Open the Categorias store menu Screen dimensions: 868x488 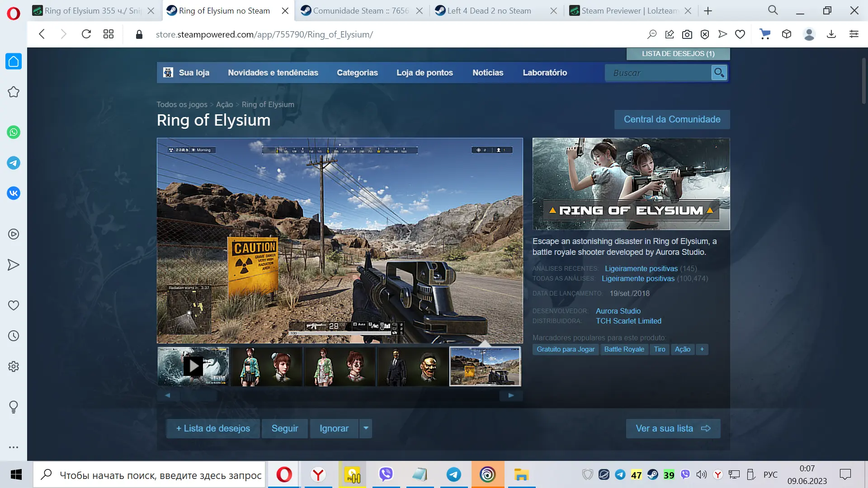tap(357, 73)
